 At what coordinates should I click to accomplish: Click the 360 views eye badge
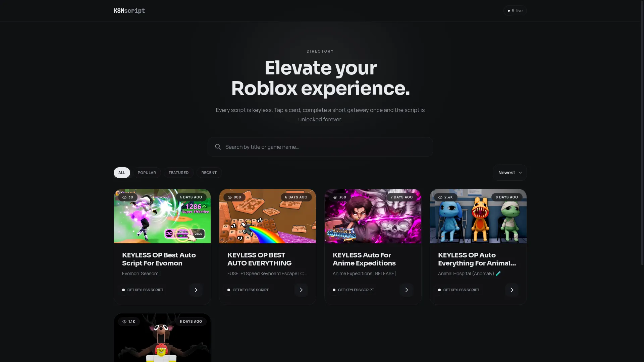pyautogui.click(x=339, y=197)
